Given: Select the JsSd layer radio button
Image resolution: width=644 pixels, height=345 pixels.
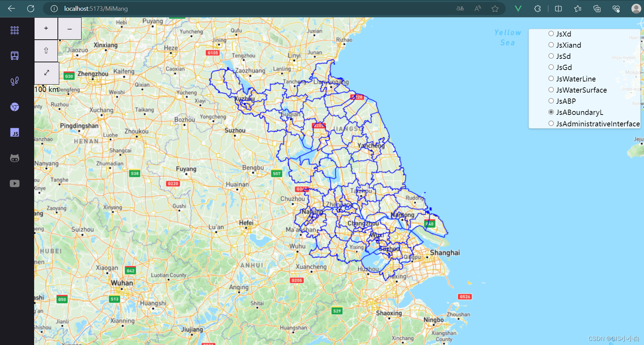Looking at the screenshot, I should [551, 56].
